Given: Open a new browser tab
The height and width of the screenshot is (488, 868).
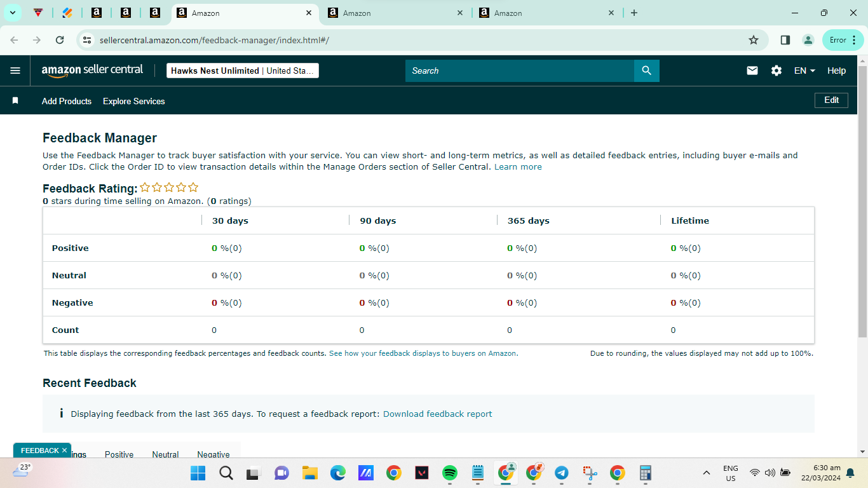Looking at the screenshot, I should 634,13.
